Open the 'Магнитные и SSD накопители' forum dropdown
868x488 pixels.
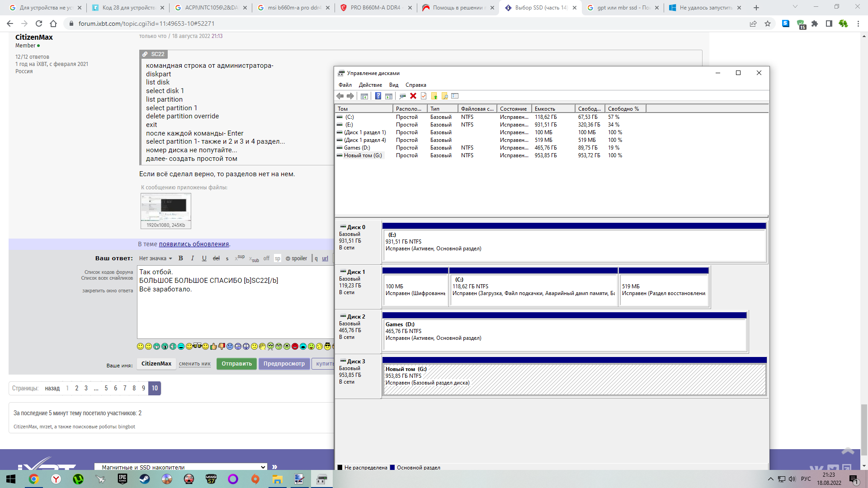(x=181, y=467)
